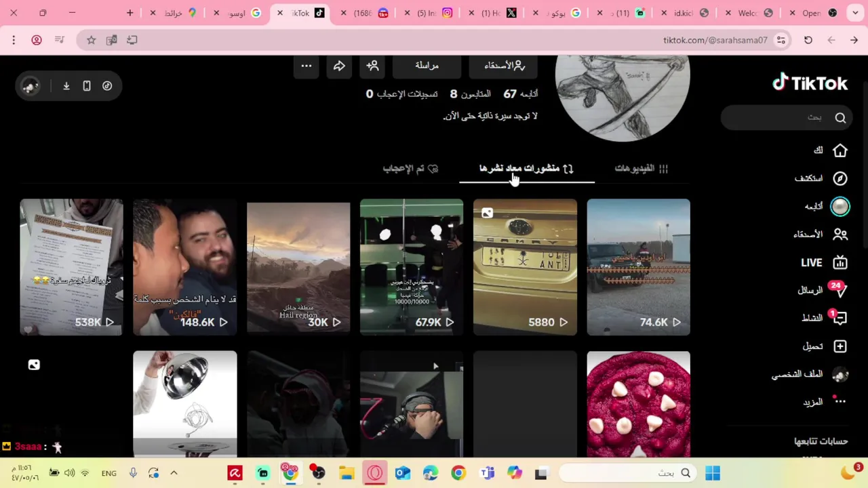Switch to the Videos tab (الفيديوهات)
This screenshot has height=488, width=868.
pos(641,169)
